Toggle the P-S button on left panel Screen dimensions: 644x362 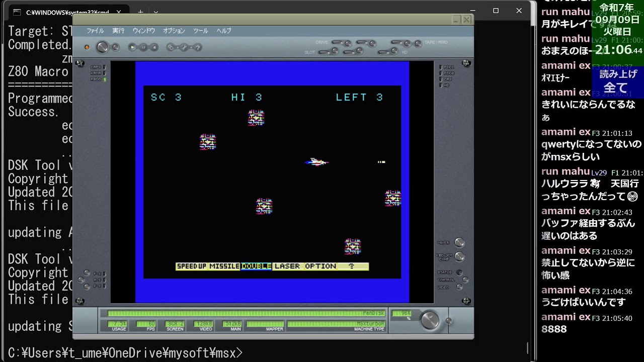pyautogui.click(x=87, y=287)
